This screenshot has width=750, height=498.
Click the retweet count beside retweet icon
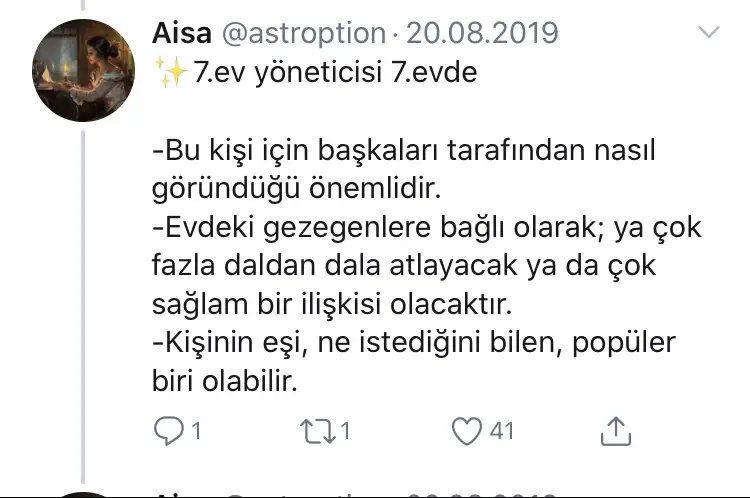coord(345,432)
